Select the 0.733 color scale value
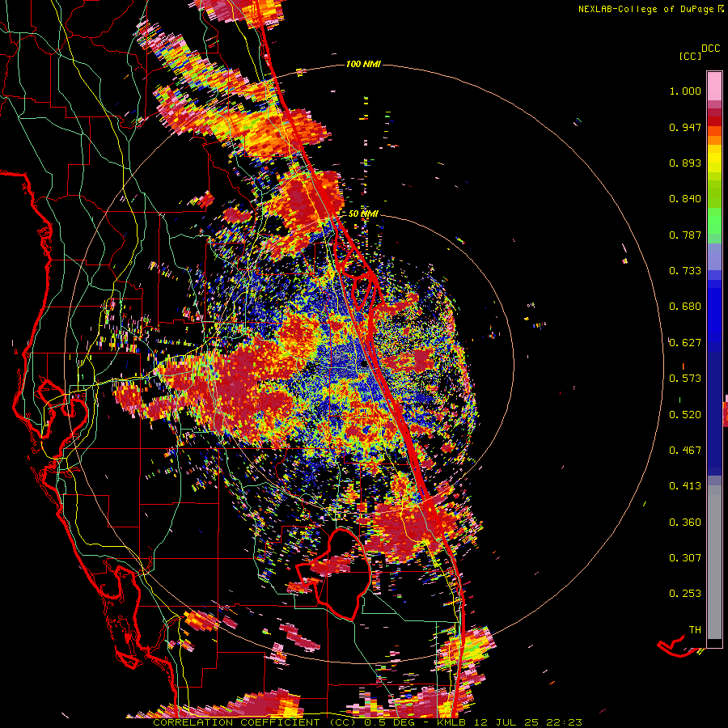 [x=685, y=271]
